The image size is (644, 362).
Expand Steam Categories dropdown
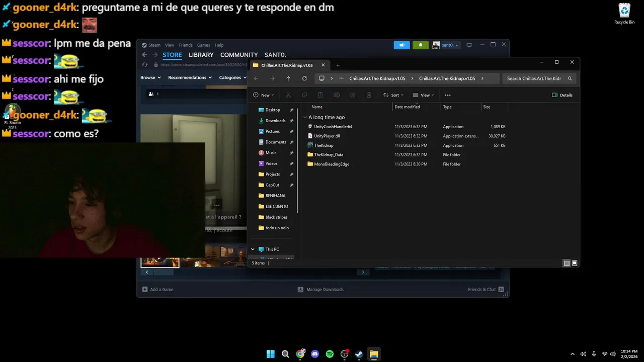(x=232, y=77)
